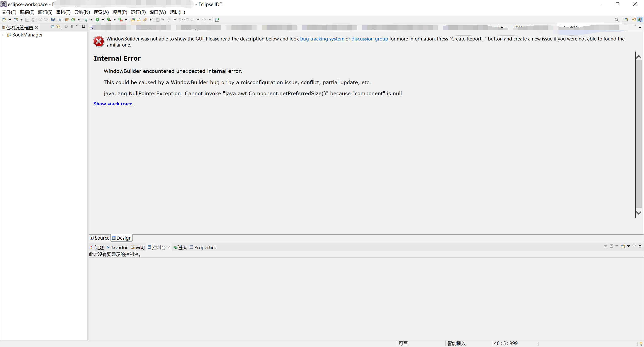Image resolution: width=644 pixels, height=347 pixels.
Task: Open the bug tracking system link
Action: click(322, 39)
